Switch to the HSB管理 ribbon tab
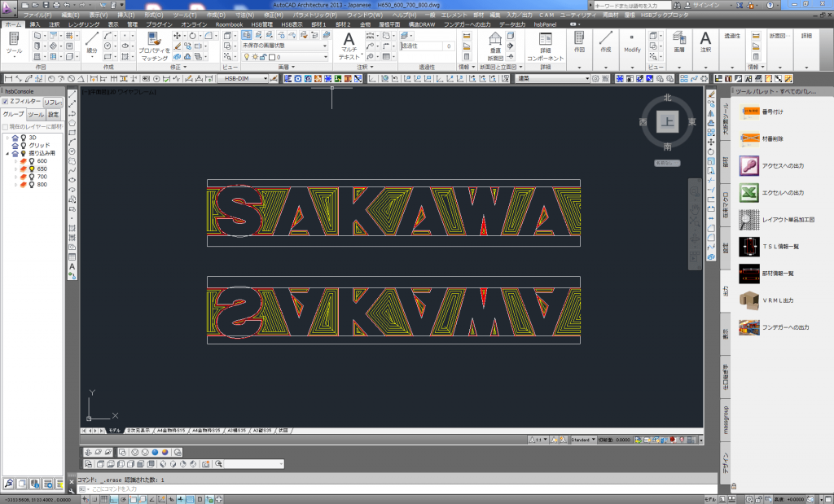Image resolution: width=834 pixels, height=504 pixels. click(261, 24)
